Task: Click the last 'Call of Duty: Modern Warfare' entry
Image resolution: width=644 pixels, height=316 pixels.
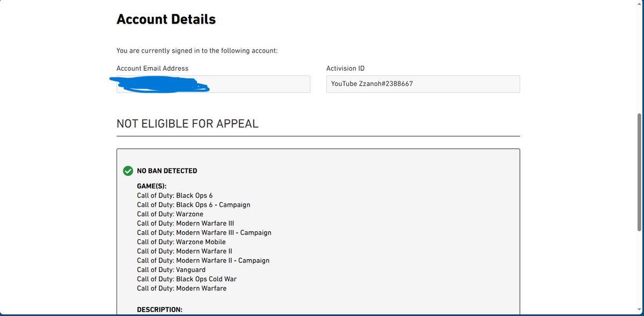Action: 181,288
